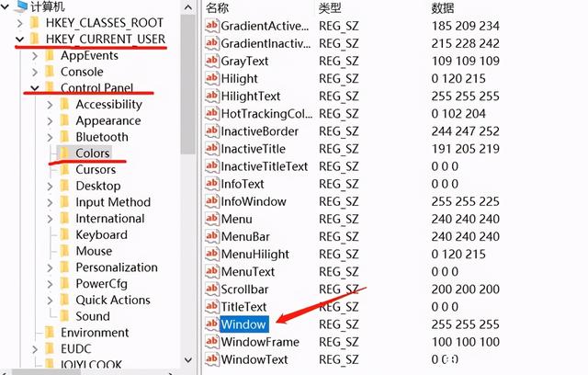Click the 255 255 225 data cell
The width and height of the screenshot is (588, 375).
click(x=465, y=201)
